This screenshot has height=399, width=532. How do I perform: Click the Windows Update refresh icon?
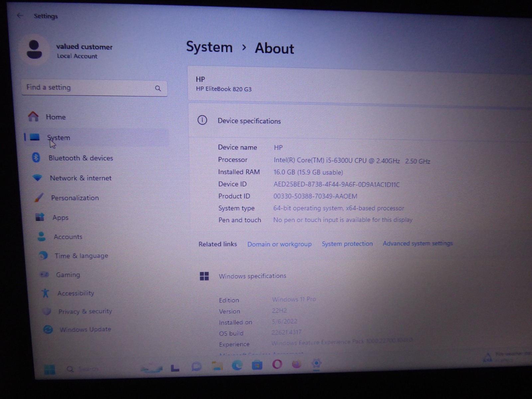pyautogui.click(x=48, y=329)
